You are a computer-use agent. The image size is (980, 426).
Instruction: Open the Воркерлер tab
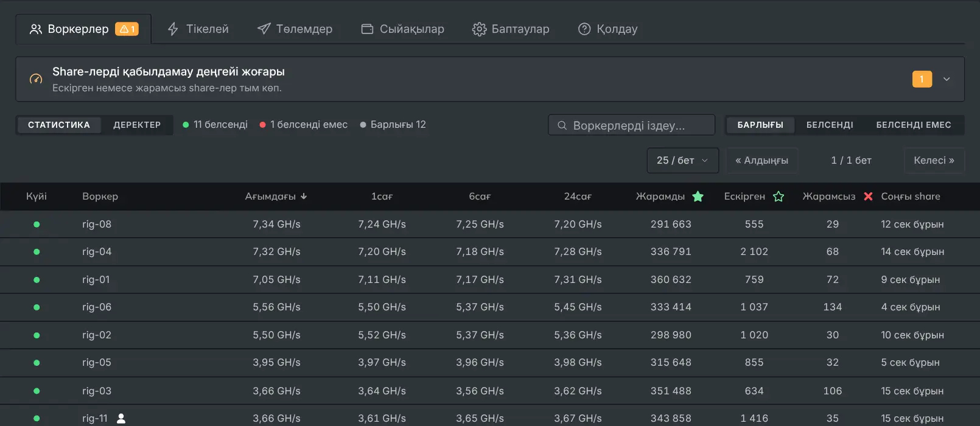click(83, 29)
